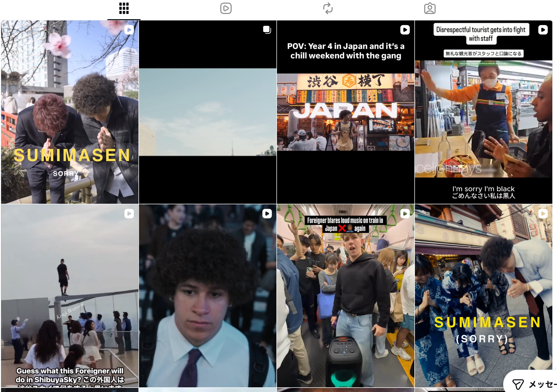Open the curly-haired man close-up reel
This screenshot has width=557, height=392.
tap(208, 296)
